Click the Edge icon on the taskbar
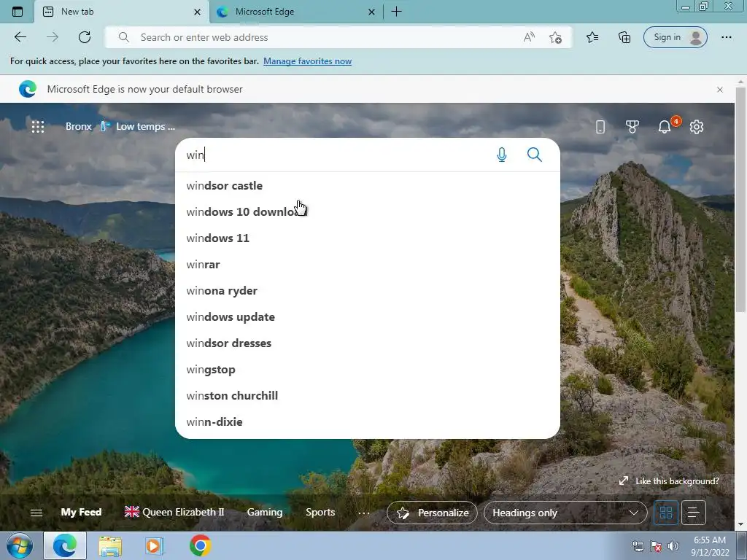 tap(65, 545)
